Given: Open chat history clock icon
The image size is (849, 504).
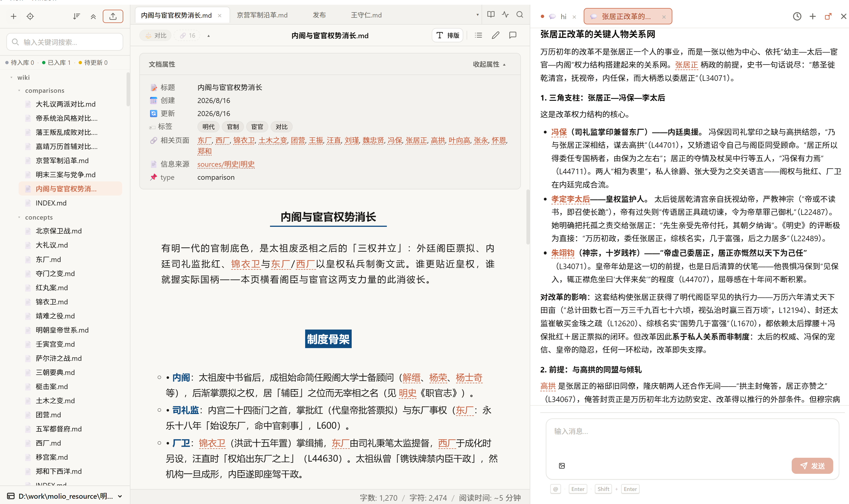Looking at the screenshot, I should pyautogui.click(x=797, y=16).
